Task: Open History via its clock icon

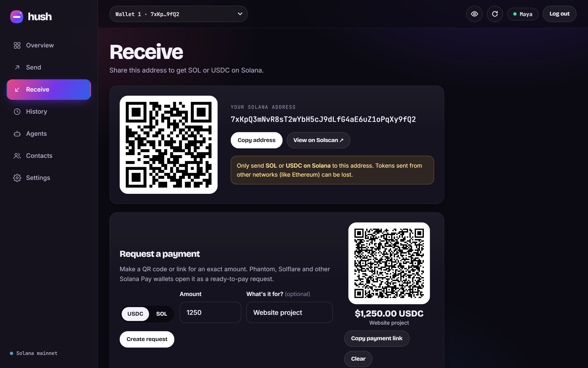Action: click(x=17, y=111)
